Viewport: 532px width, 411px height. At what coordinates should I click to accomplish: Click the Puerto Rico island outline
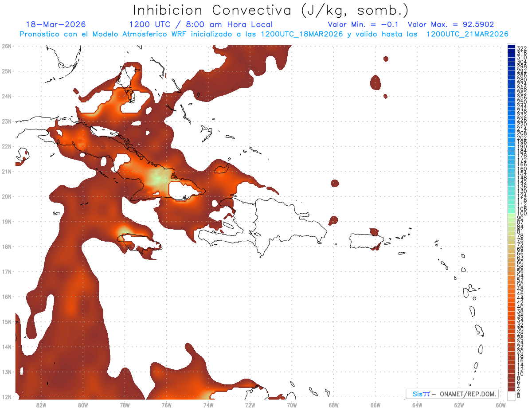coord(366,241)
